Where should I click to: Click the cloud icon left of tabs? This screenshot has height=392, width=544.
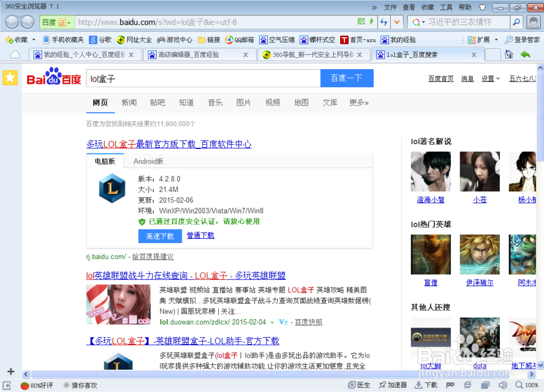click(15, 55)
